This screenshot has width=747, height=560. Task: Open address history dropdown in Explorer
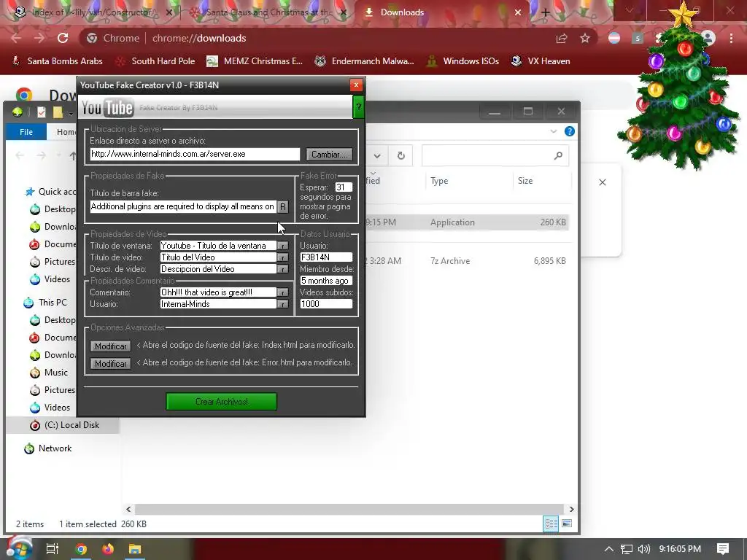pyautogui.click(x=377, y=156)
